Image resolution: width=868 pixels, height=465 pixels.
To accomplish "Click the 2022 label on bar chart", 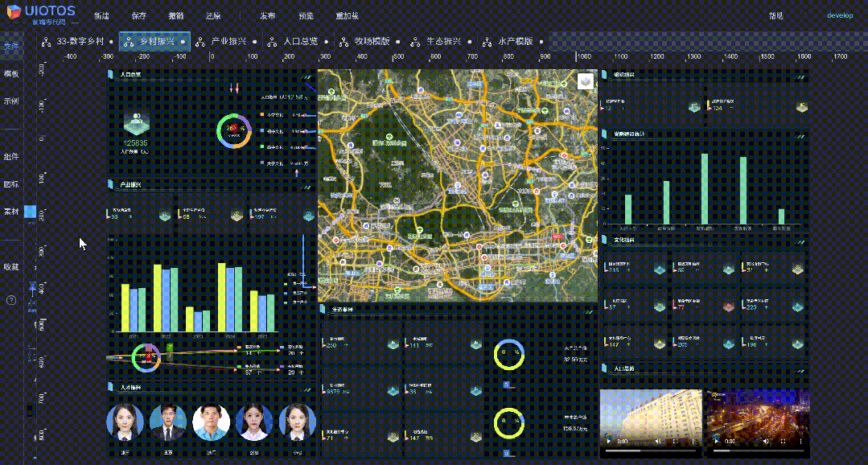I will tap(166, 336).
